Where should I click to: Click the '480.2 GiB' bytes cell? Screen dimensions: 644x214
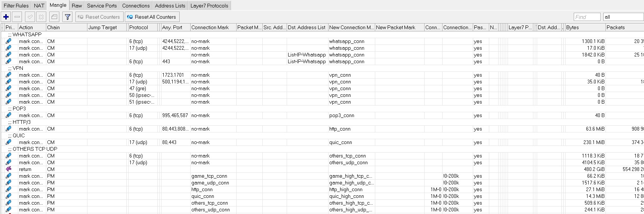pos(585,169)
